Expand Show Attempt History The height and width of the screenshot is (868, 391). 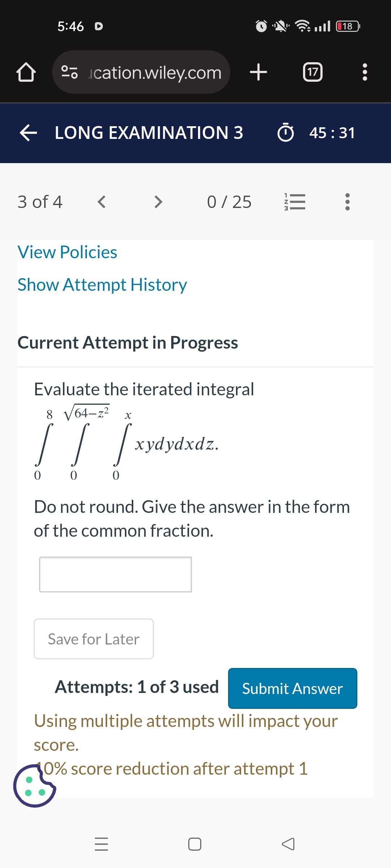pos(102,285)
